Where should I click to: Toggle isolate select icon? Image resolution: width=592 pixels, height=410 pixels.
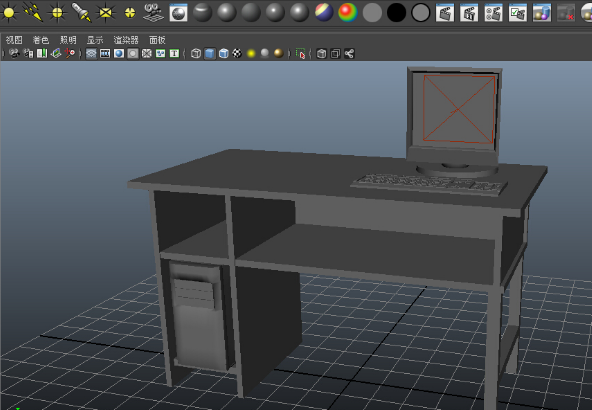click(300, 54)
